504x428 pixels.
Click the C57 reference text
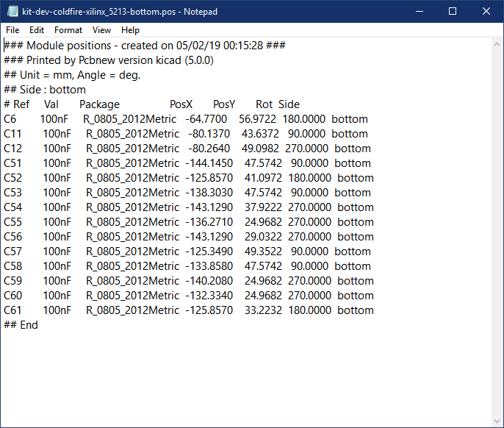(13, 252)
